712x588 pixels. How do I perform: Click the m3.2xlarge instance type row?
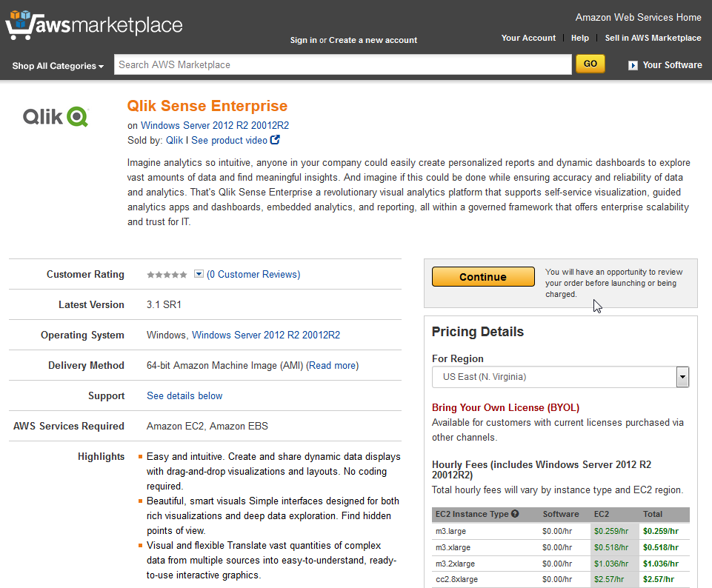(x=560, y=564)
